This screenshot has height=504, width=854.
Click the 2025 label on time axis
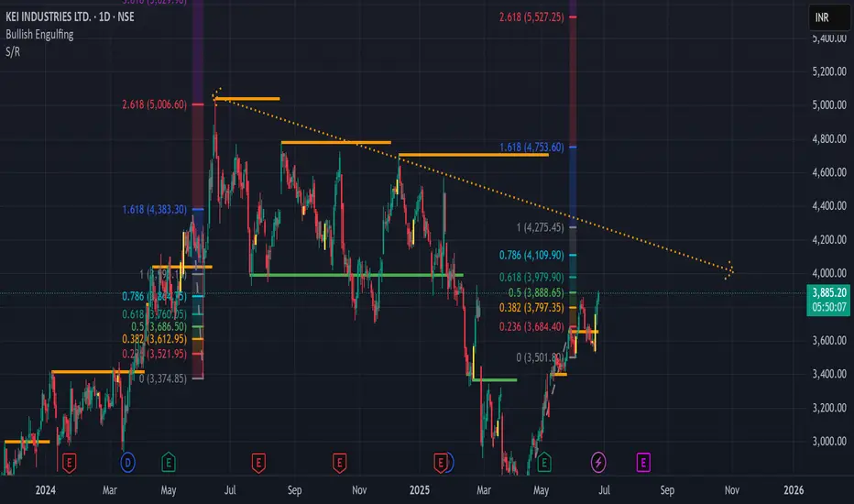pyautogui.click(x=420, y=490)
